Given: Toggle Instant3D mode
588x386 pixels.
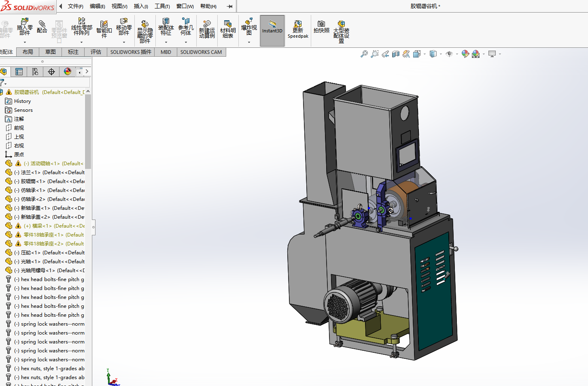Looking at the screenshot, I should tap(272, 30).
